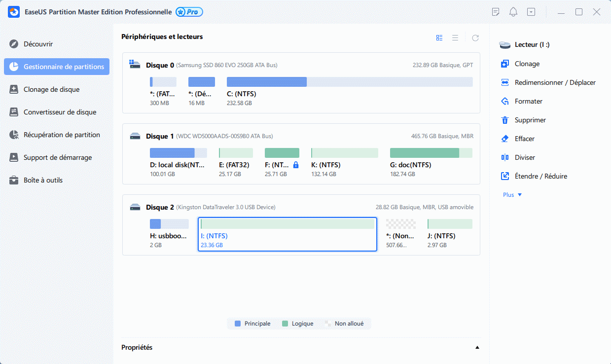
Task: Expand the Propriétés panel arrow
Action: tap(477, 348)
